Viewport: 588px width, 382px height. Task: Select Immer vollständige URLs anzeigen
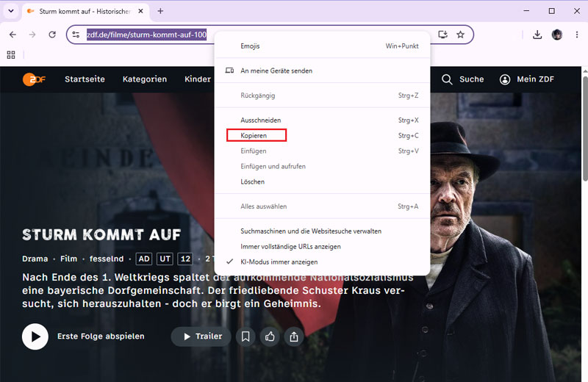tap(322, 246)
